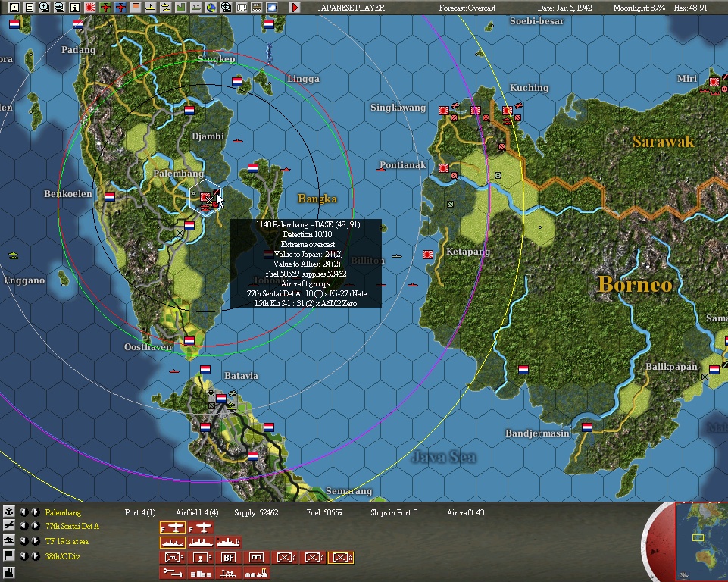The height and width of the screenshot is (582, 728).
Task: Click the Japanese base marker at Ketapang
Action: [427, 255]
